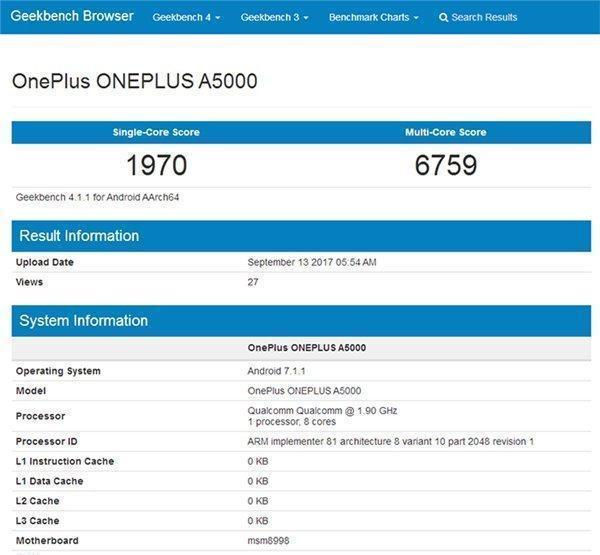Click the OnePlus ONEPLUS A5000 table column header
Image resolution: width=600 pixels, height=555 pixels.
click(x=307, y=348)
